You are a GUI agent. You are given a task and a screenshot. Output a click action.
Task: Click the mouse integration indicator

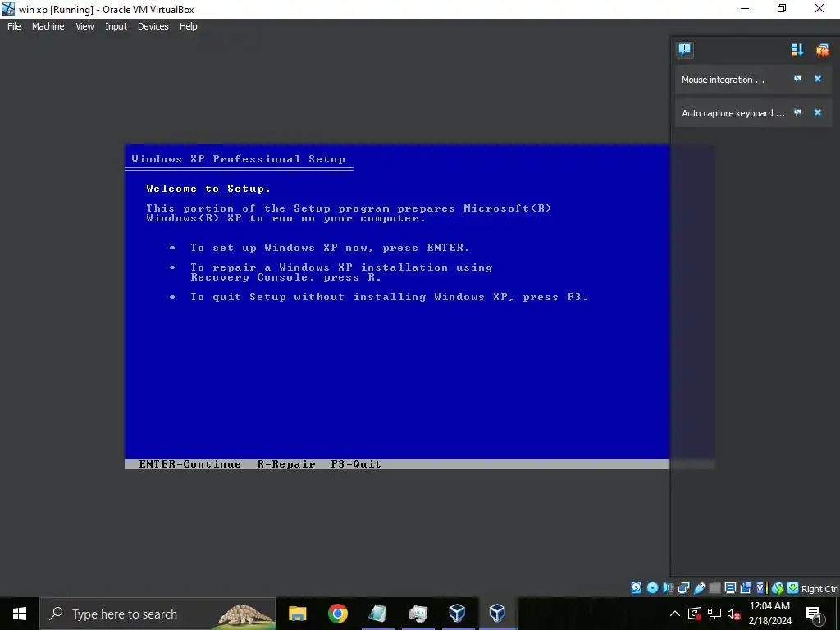coord(778,587)
